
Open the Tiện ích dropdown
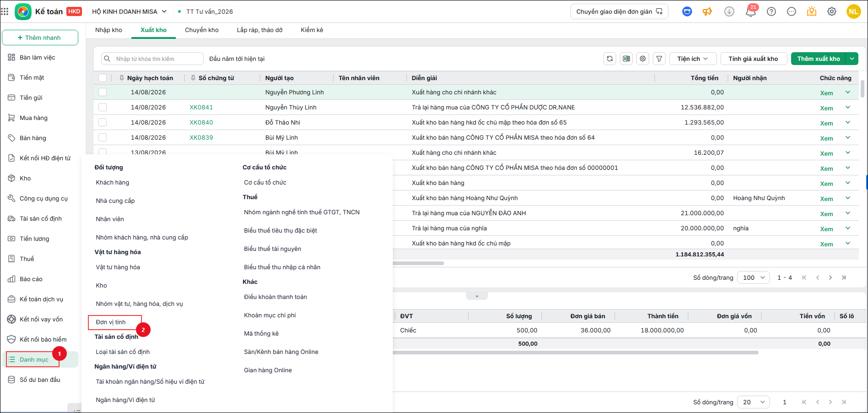pos(693,59)
